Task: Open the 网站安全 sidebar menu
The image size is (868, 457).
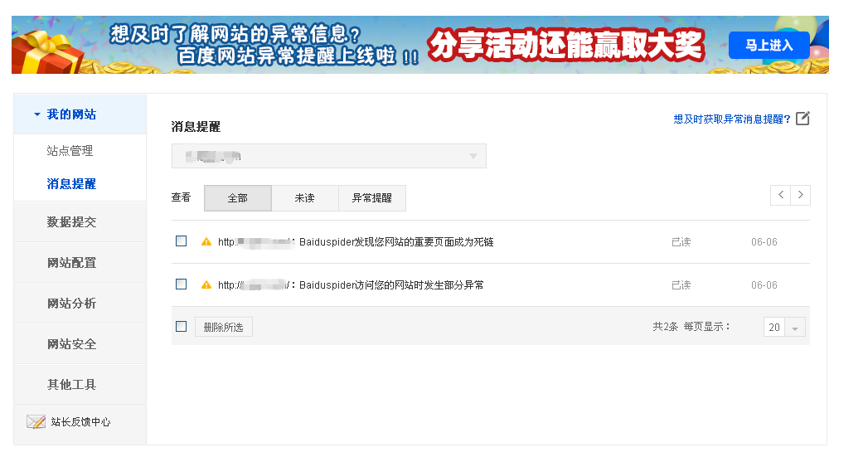Action: 71,344
